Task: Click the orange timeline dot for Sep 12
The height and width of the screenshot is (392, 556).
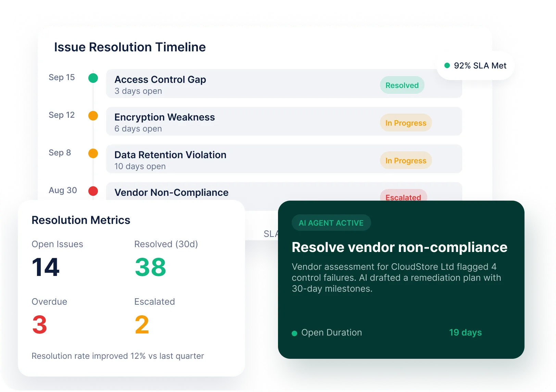Action: [93, 116]
